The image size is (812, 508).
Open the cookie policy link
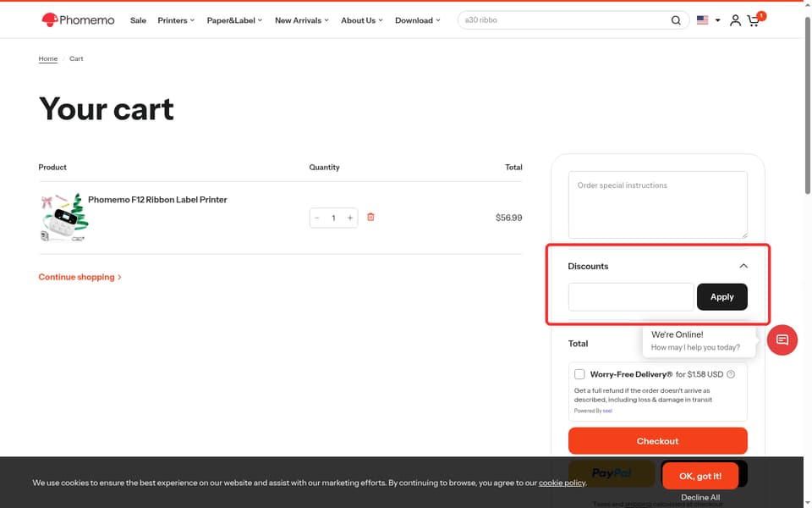pos(562,483)
